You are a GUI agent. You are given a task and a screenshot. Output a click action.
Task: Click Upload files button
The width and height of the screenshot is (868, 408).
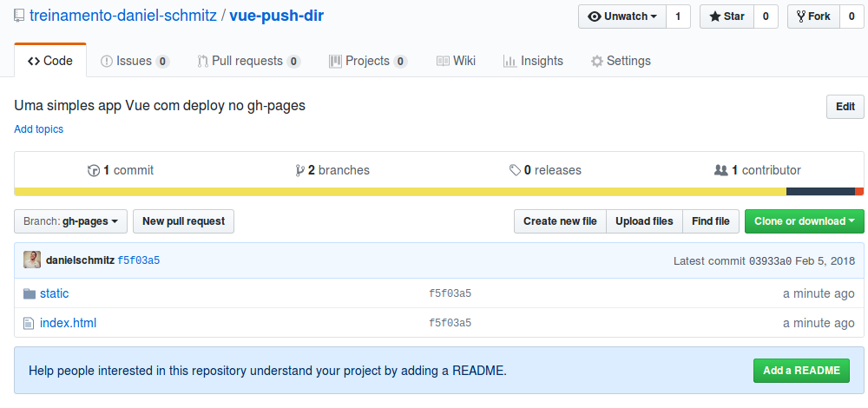[644, 221]
